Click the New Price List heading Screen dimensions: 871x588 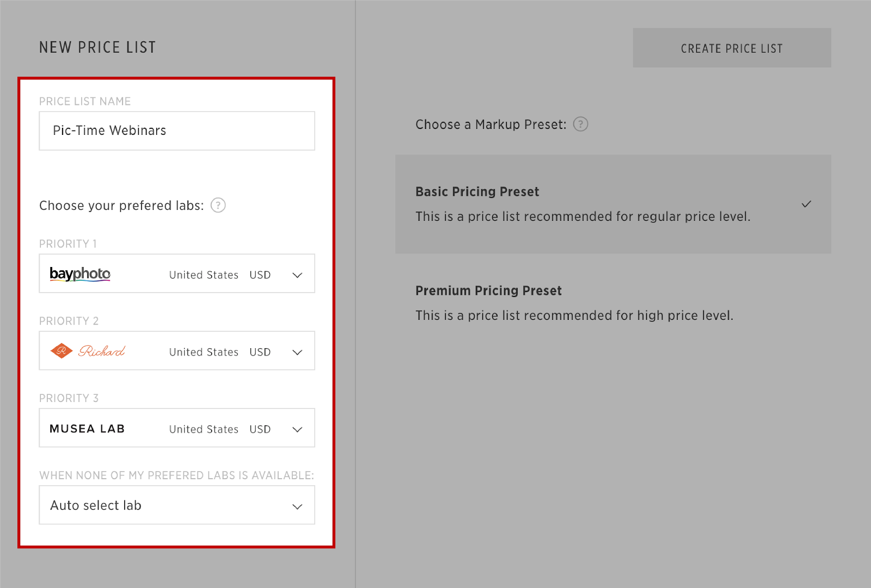coord(97,48)
